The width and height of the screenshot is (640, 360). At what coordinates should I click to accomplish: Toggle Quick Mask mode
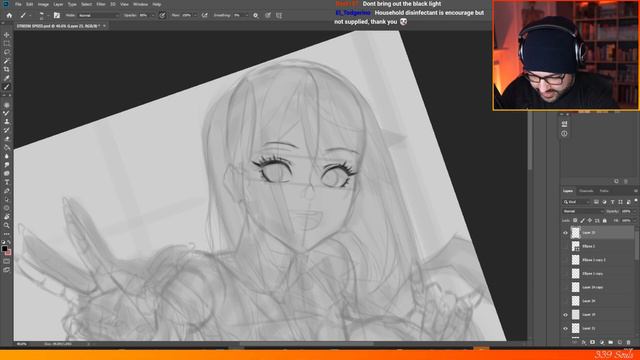point(7,261)
